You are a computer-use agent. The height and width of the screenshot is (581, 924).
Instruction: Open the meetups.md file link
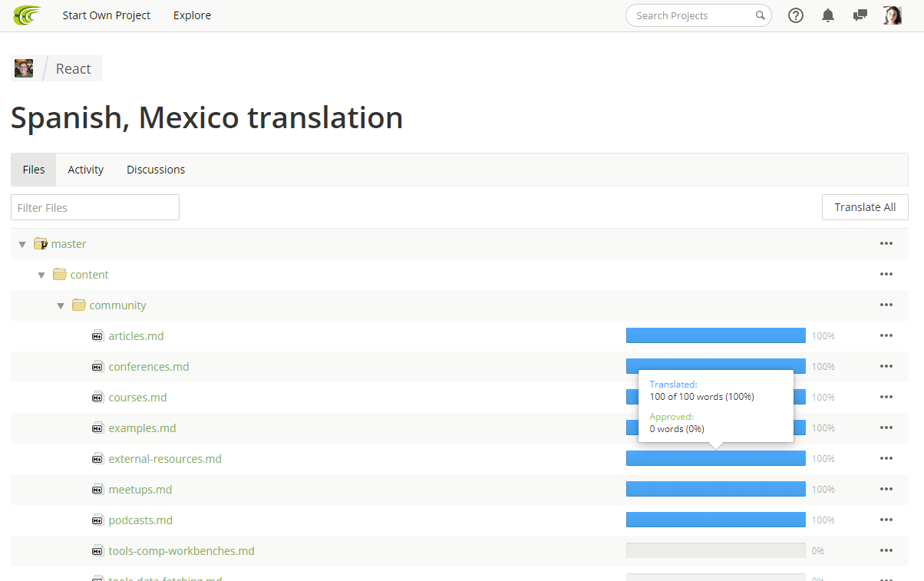140,490
